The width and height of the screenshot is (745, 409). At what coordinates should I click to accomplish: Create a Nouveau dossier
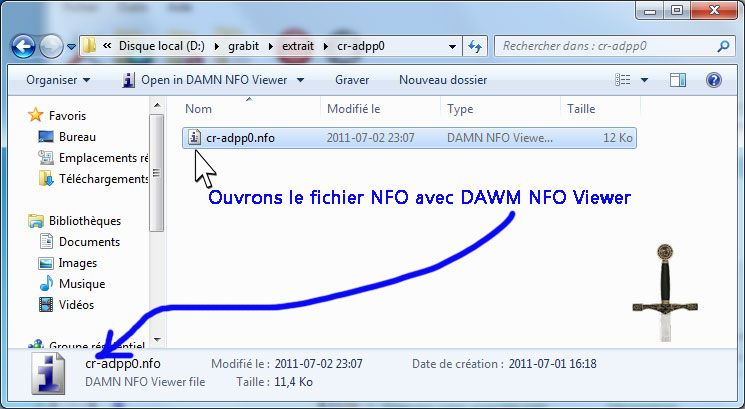tap(443, 80)
